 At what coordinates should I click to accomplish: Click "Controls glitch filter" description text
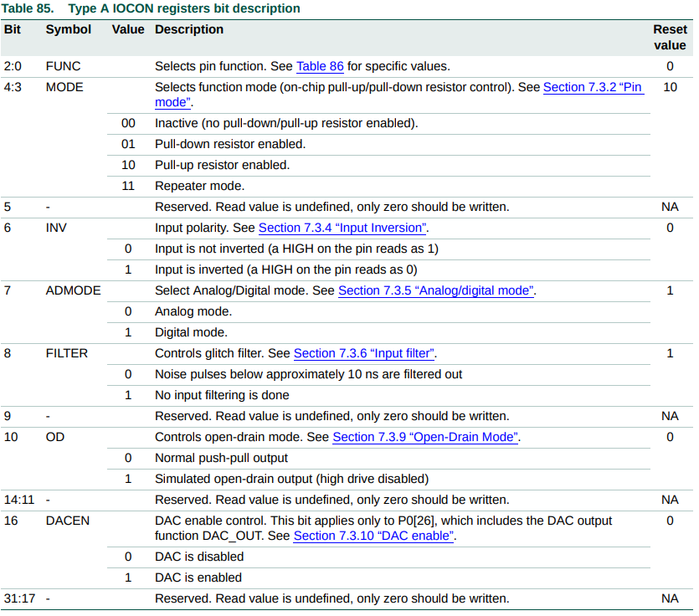tap(296, 354)
